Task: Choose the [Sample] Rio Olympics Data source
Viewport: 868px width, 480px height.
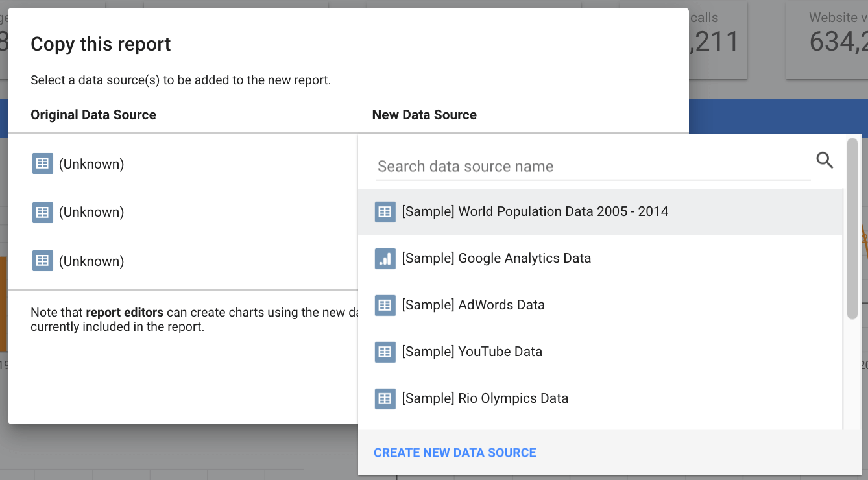Action: tap(485, 398)
